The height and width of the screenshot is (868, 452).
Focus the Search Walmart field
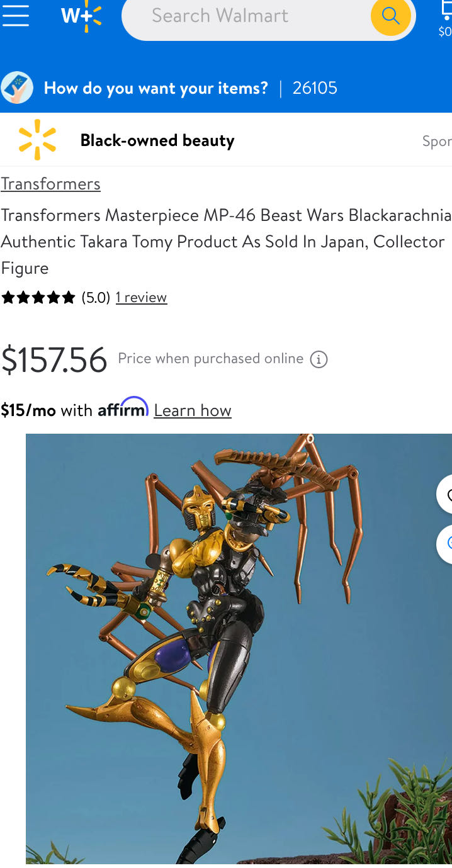[246, 16]
